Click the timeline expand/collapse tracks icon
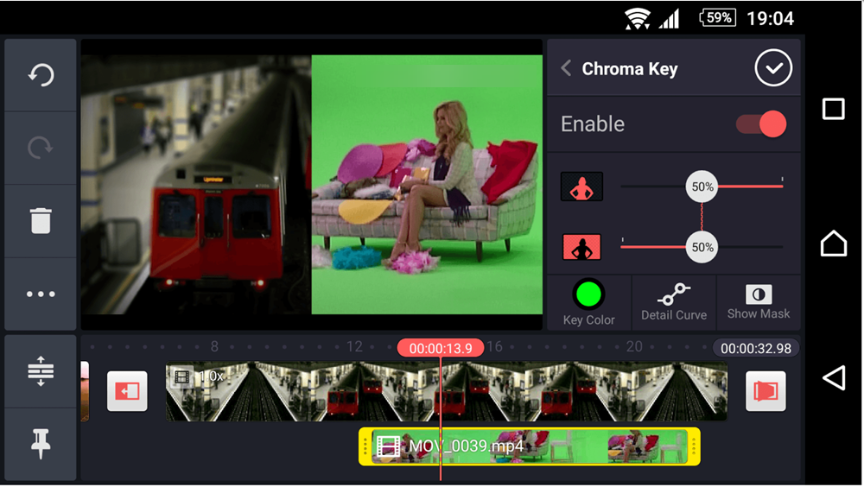Image resolution: width=864 pixels, height=487 pixels. (40, 371)
